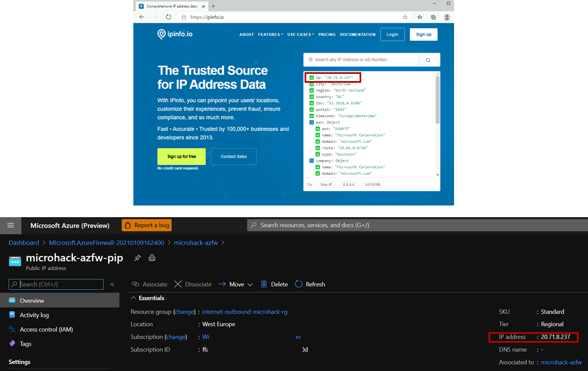Open the Microsoft.AzureFirewall-20210109162400 breadcrumb
Image resolution: width=588 pixels, height=371 pixels.
(107, 243)
